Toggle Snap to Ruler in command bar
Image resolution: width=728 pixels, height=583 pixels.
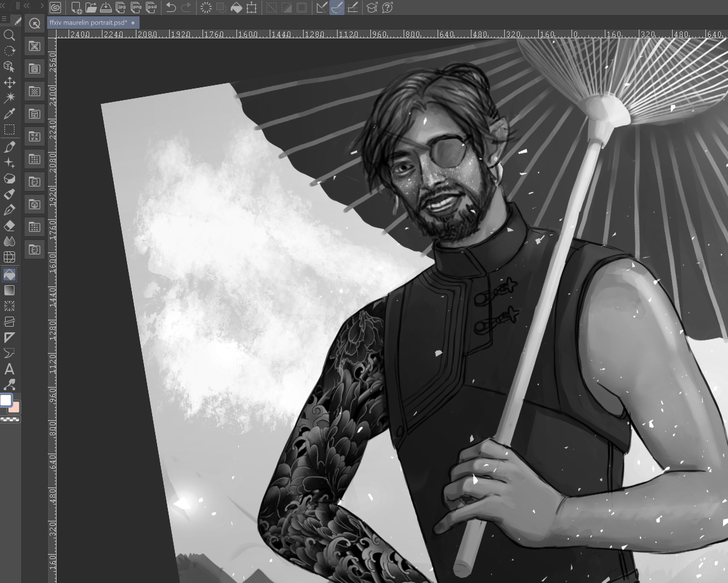click(x=322, y=8)
